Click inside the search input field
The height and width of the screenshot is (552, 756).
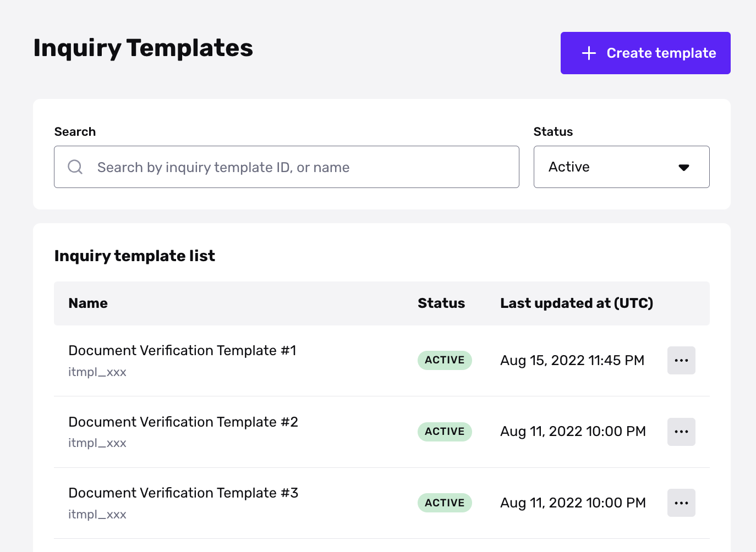point(286,167)
